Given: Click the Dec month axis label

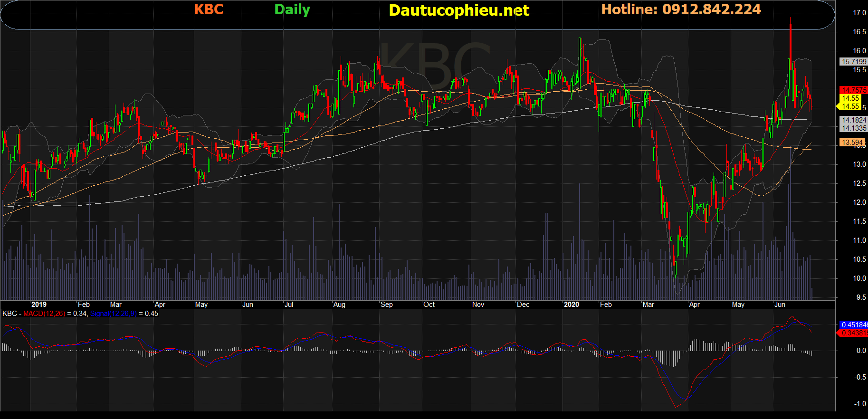Looking at the screenshot, I should coord(523,305).
